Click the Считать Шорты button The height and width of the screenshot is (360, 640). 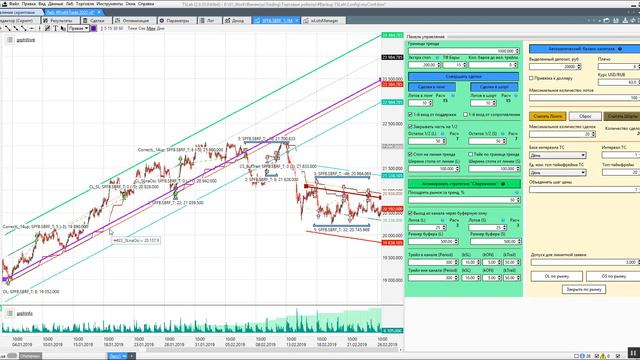coord(622,116)
